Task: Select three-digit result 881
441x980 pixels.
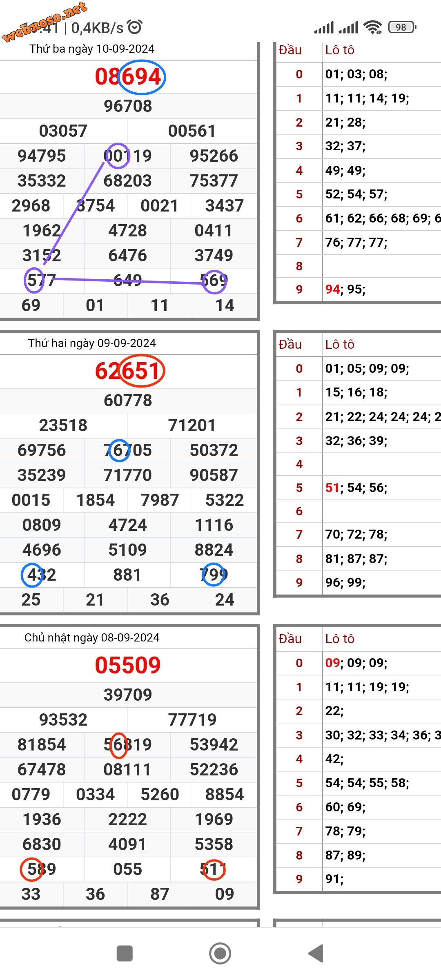Action: (128, 575)
